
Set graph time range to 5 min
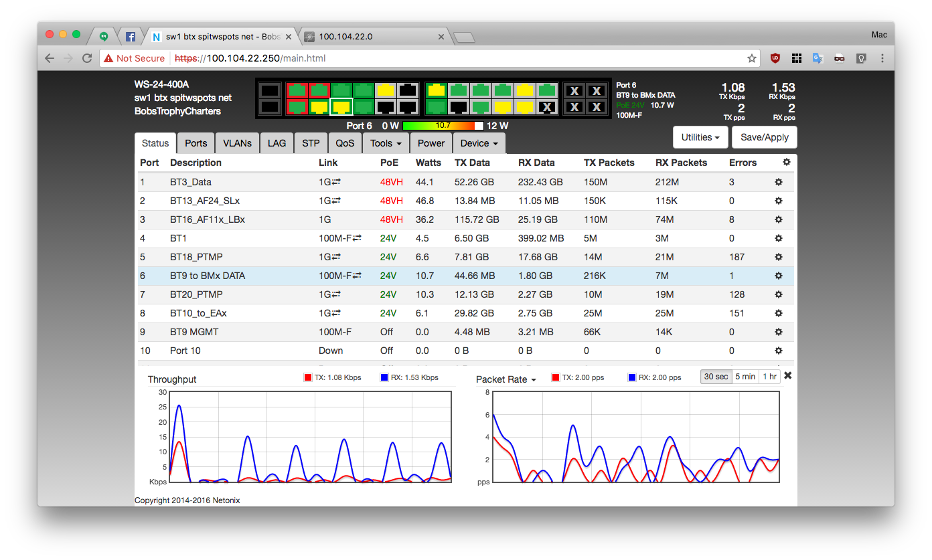pos(745,377)
